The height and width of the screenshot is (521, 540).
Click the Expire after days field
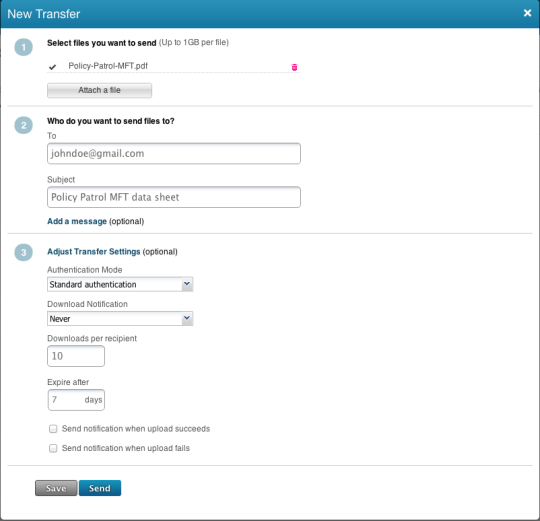click(76, 400)
